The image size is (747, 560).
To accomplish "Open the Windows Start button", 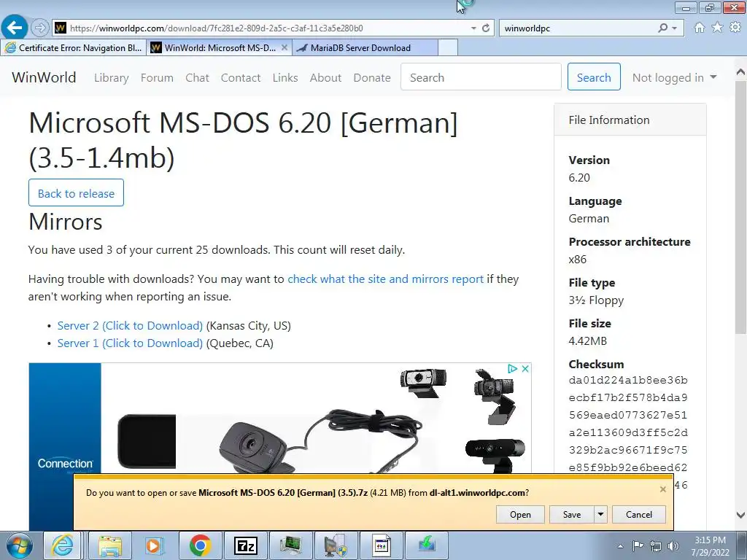I will coord(20,545).
